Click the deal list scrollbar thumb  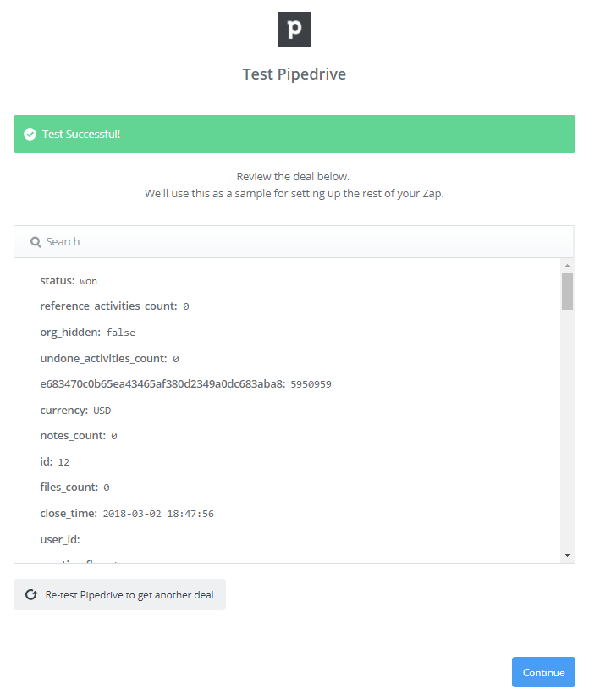pyautogui.click(x=567, y=291)
